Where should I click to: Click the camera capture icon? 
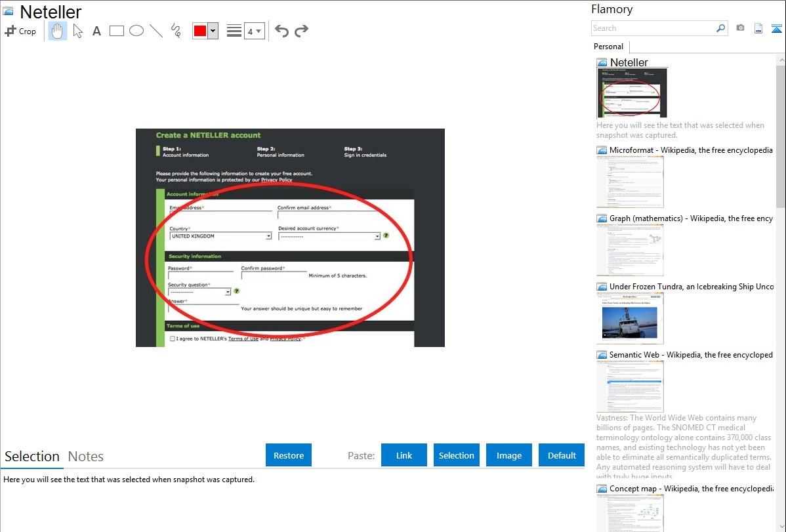click(740, 28)
